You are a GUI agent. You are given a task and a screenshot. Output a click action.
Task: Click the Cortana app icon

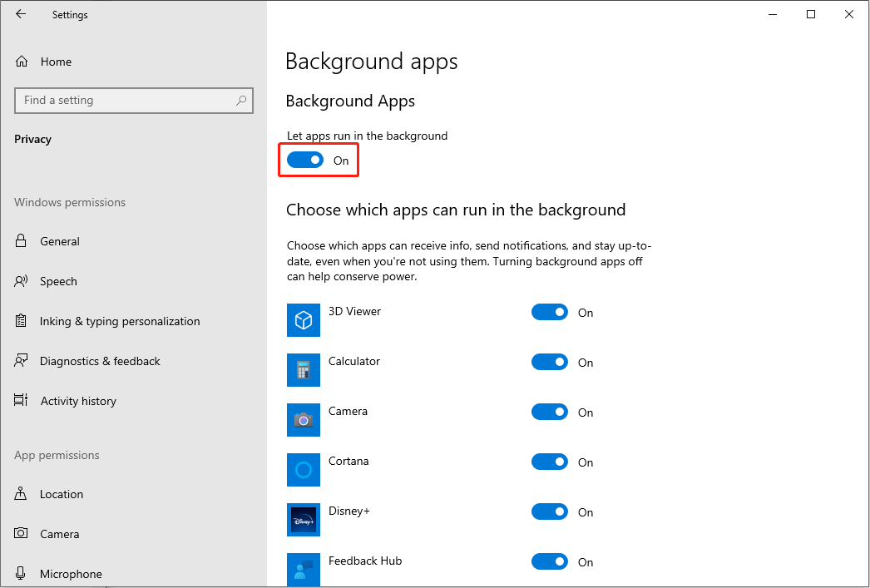click(x=304, y=470)
